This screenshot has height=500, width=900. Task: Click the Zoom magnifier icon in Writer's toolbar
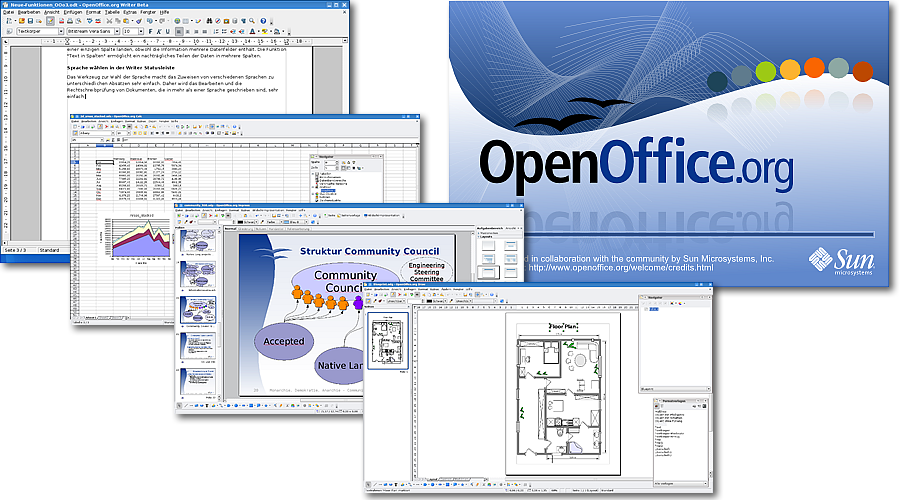[251, 21]
